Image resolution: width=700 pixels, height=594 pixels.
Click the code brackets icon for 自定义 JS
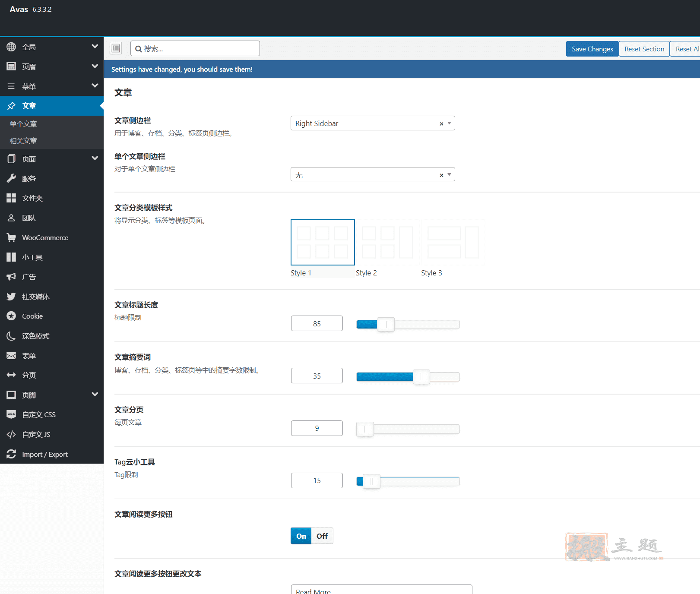[11, 434]
